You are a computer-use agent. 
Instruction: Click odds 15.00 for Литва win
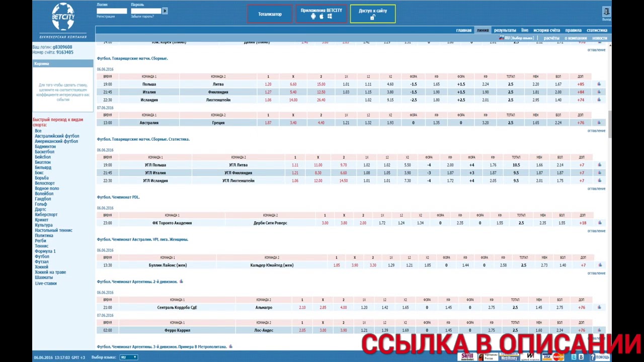(x=321, y=84)
